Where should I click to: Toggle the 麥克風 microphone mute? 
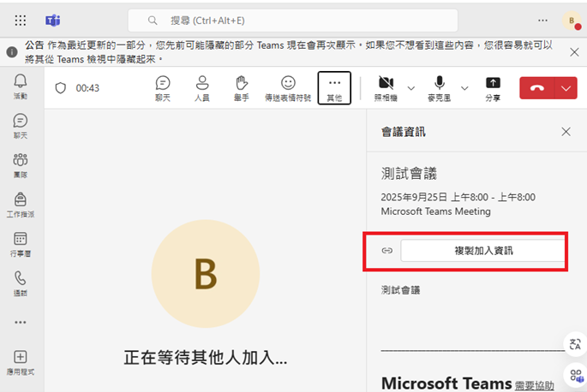tap(440, 87)
